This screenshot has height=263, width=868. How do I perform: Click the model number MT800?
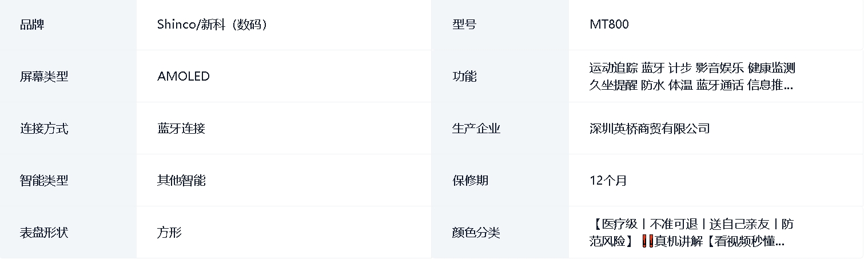610,25
